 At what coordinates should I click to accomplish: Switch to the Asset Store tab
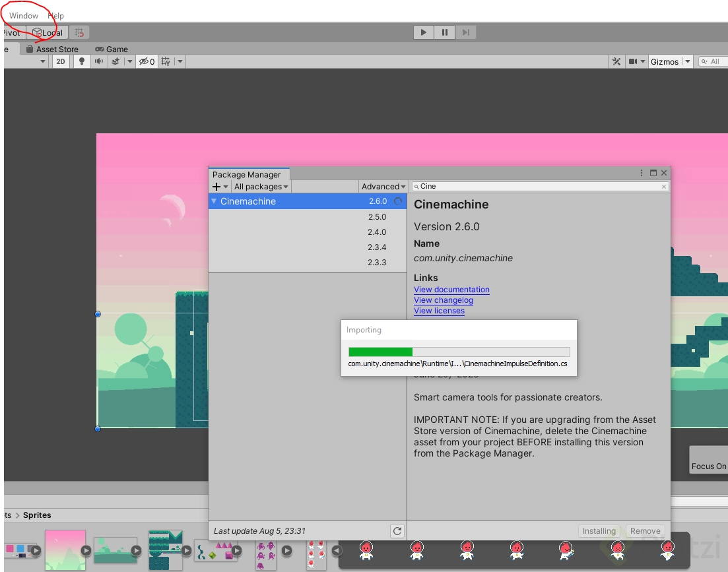(52, 49)
